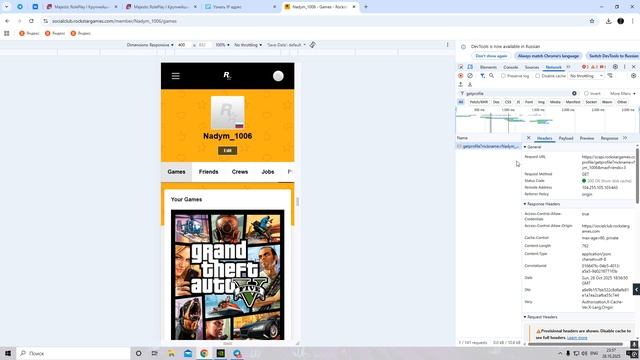Close the request details pane
The height and width of the screenshot is (360, 640).
coord(529,138)
